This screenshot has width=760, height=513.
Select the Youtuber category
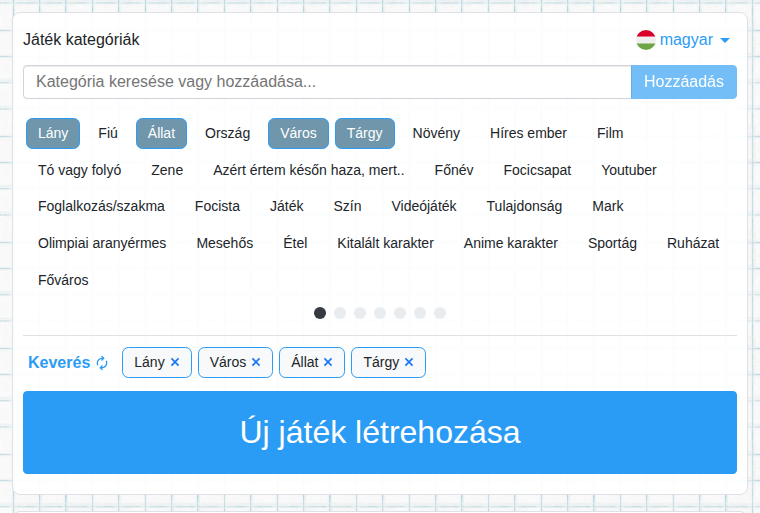point(629,170)
